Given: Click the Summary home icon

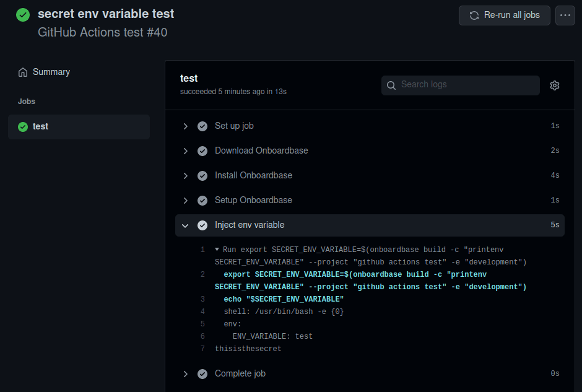Looking at the screenshot, I should 23,72.
